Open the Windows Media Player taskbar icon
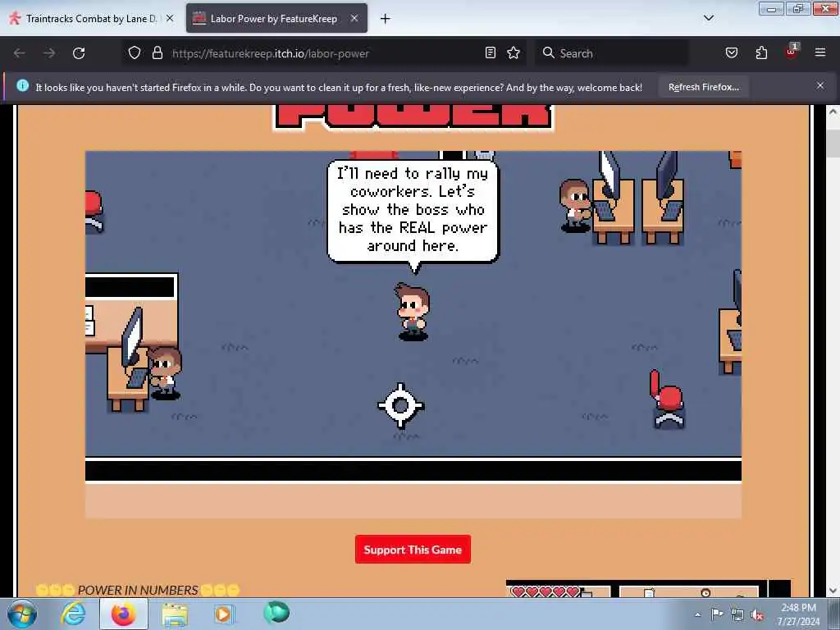This screenshot has width=840, height=630. pos(224,614)
